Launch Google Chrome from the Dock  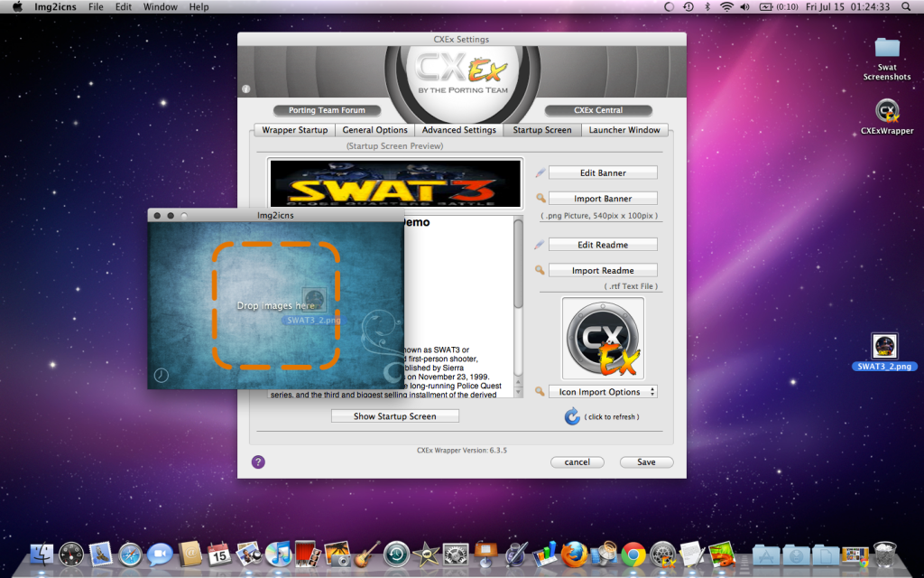[x=633, y=555]
